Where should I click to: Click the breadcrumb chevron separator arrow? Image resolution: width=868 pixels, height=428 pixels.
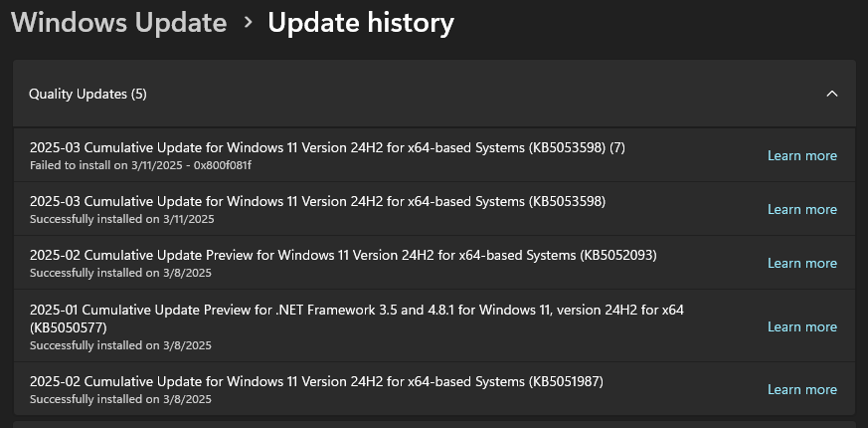tap(248, 23)
